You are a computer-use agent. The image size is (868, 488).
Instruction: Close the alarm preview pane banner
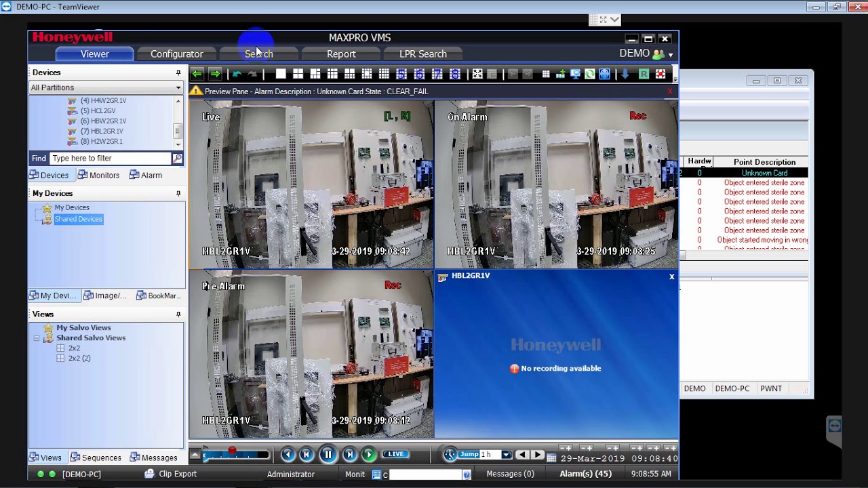(670, 91)
